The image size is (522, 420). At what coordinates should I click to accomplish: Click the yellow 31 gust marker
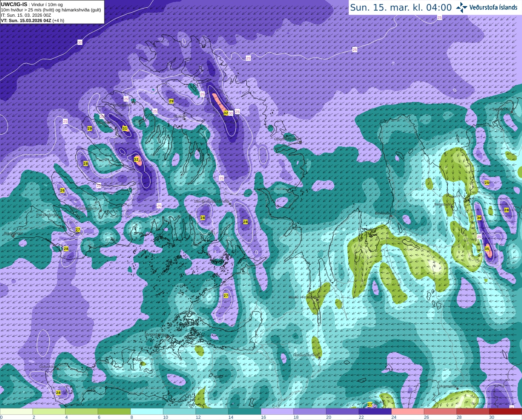pos(125,128)
